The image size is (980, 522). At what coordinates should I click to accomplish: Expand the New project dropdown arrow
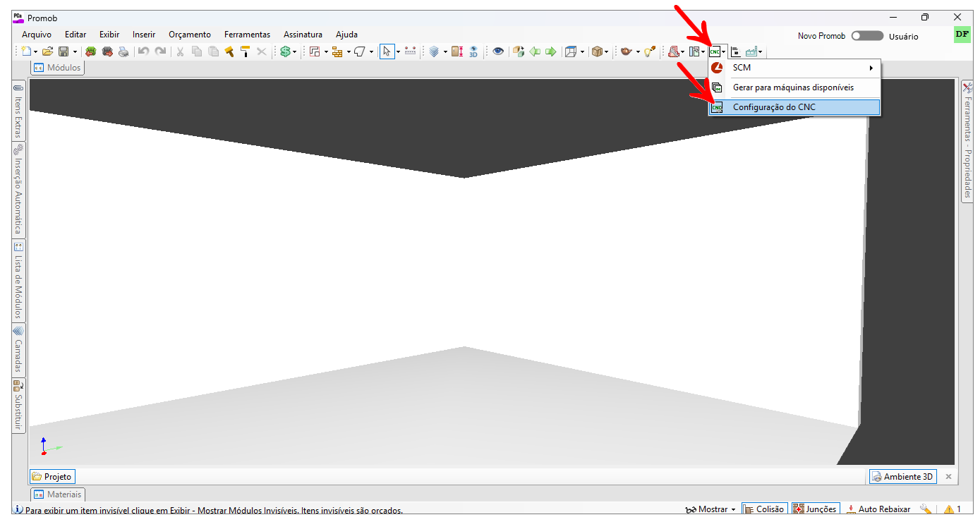point(35,51)
